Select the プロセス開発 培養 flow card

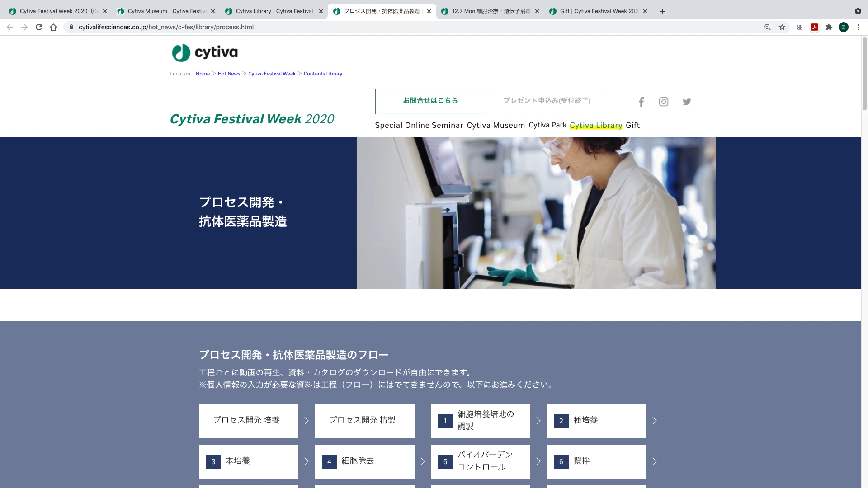point(249,421)
